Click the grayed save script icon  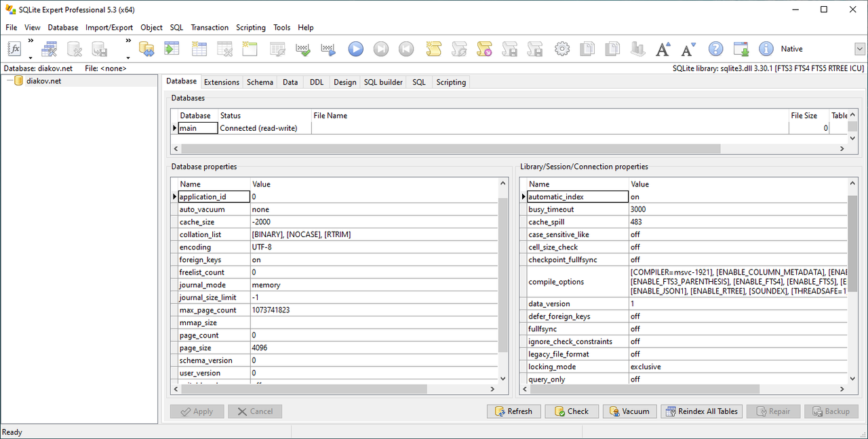(x=510, y=49)
